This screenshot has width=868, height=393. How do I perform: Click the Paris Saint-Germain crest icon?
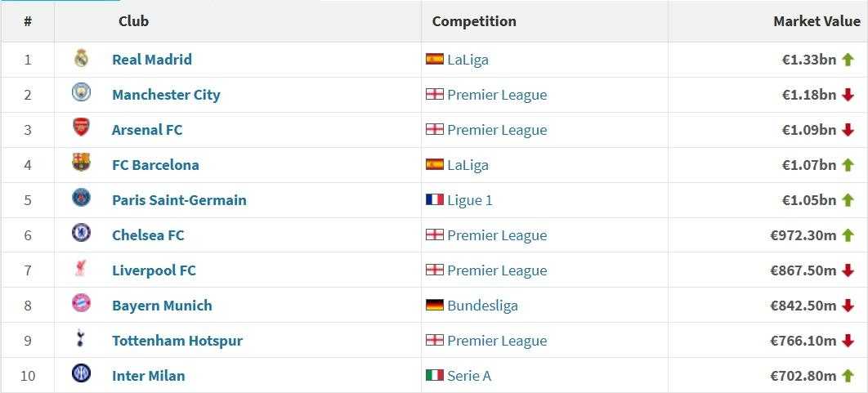click(x=82, y=198)
